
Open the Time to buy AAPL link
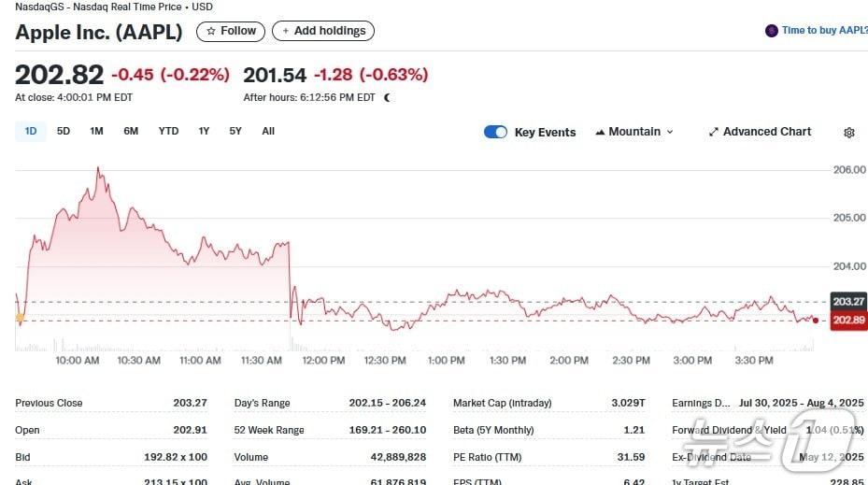click(824, 31)
